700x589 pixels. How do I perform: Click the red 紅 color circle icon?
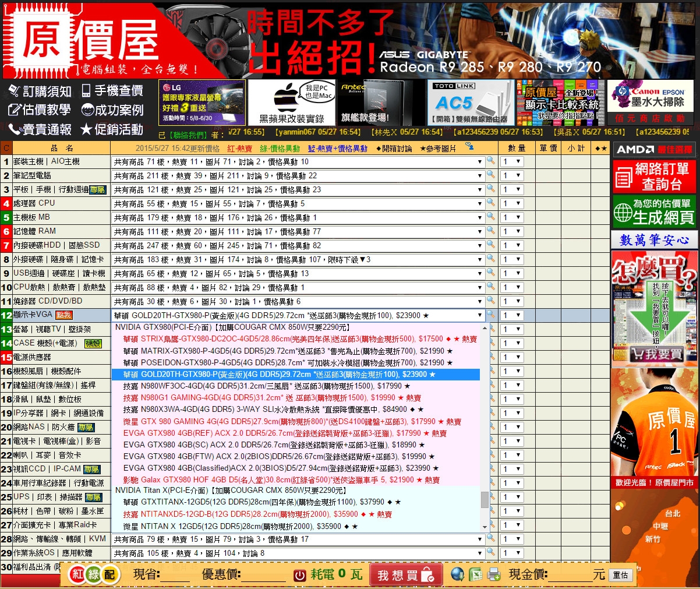click(x=77, y=575)
